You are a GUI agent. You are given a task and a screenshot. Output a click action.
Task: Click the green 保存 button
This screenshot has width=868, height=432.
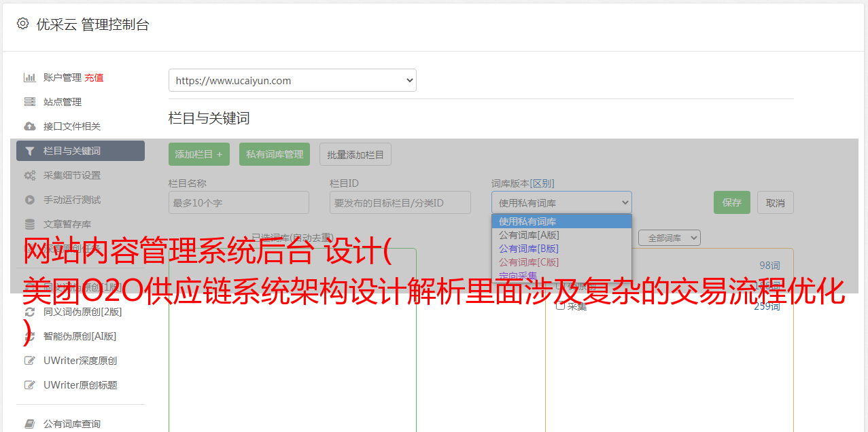click(x=732, y=202)
